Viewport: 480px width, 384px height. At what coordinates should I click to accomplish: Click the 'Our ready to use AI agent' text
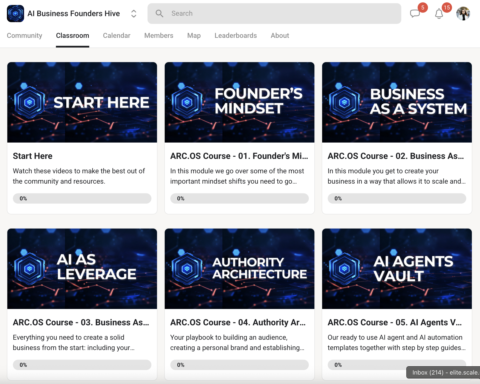(x=396, y=342)
